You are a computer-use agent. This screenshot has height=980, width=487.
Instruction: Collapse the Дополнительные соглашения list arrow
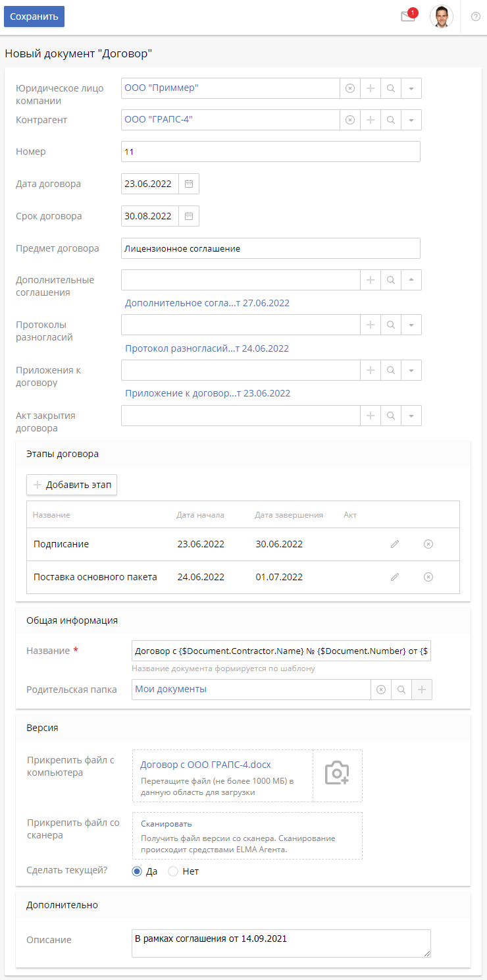click(x=411, y=279)
